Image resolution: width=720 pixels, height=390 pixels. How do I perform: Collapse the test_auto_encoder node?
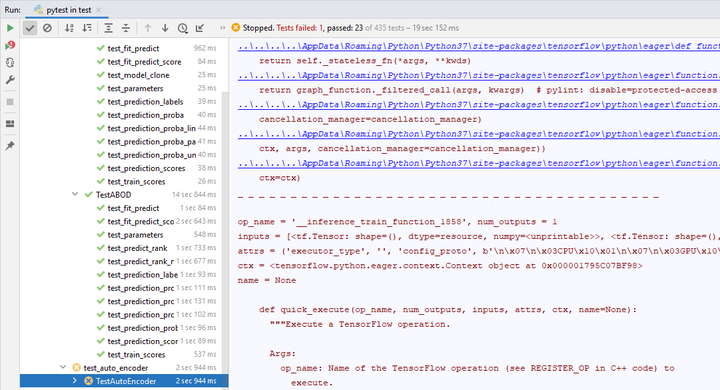63,367
